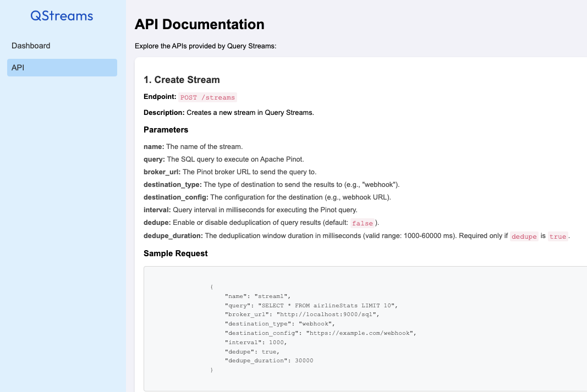
Task: Click the 'query:' parameter label
Action: point(154,159)
